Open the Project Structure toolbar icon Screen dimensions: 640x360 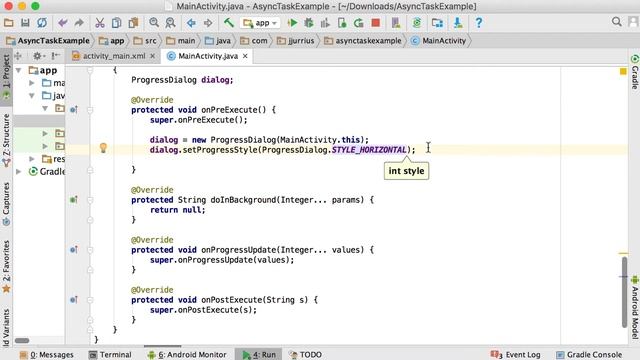[437, 23]
